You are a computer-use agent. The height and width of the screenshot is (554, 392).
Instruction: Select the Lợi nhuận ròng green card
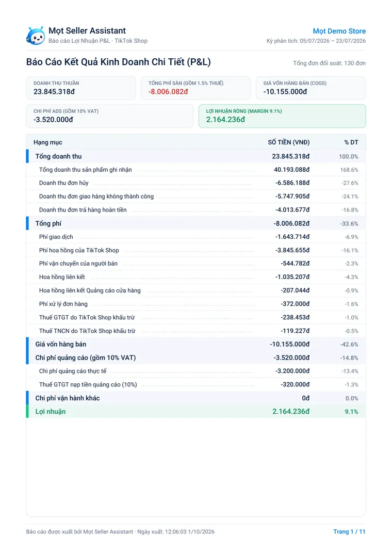point(282,116)
